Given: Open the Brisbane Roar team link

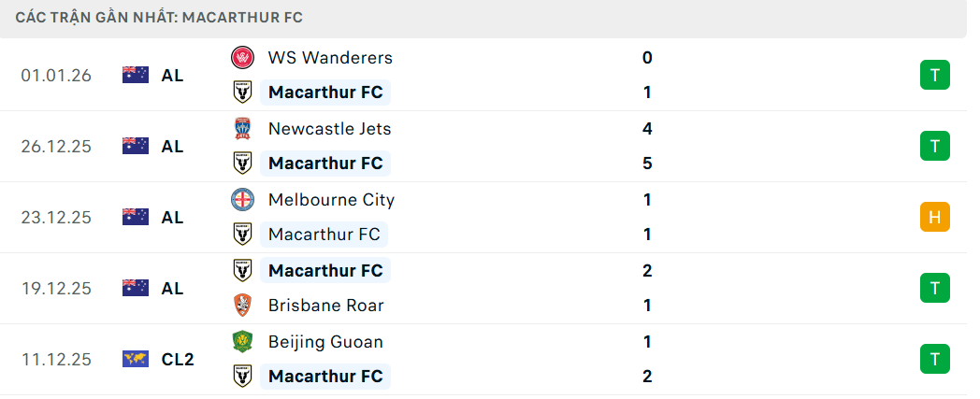Looking at the screenshot, I should tap(325, 306).
